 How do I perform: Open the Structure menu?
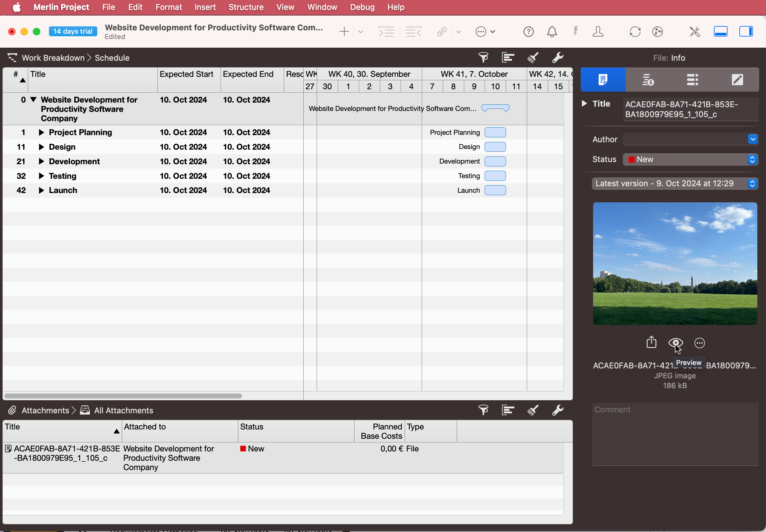click(x=246, y=7)
